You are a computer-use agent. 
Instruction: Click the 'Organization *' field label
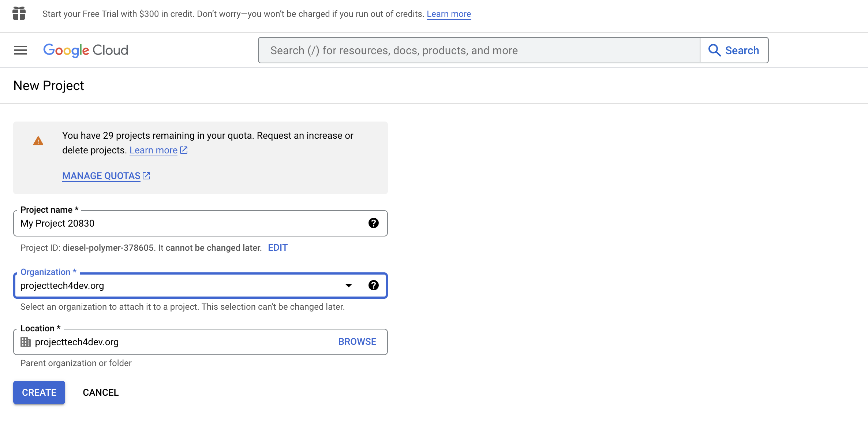[48, 272]
